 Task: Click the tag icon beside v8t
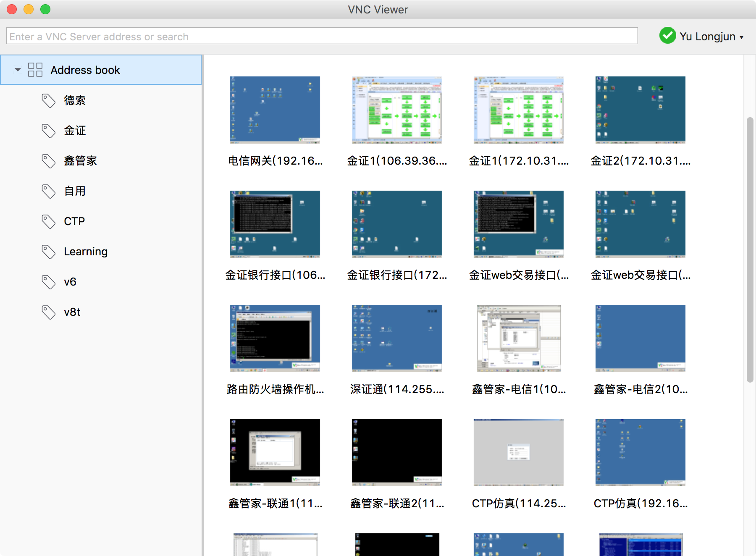tap(49, 312)
